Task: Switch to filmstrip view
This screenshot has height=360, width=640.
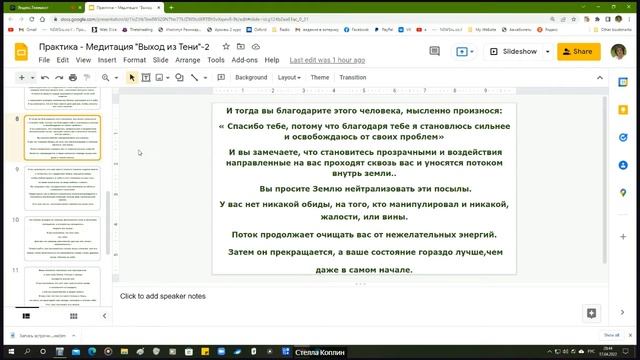Action: coord(26,316)
